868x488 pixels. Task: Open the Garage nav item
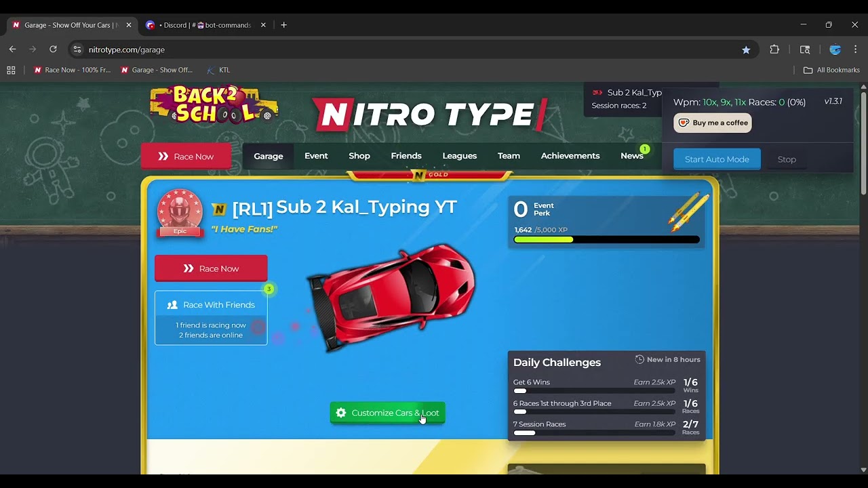269,156
